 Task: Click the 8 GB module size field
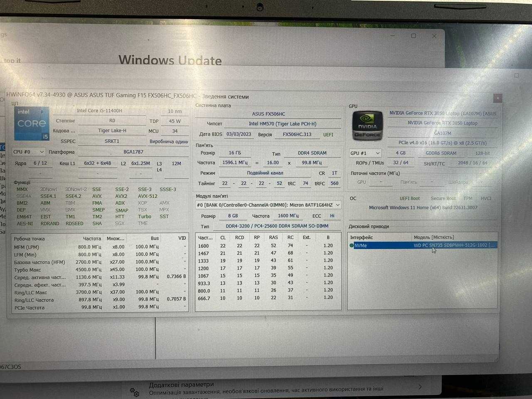coord(233,216)
